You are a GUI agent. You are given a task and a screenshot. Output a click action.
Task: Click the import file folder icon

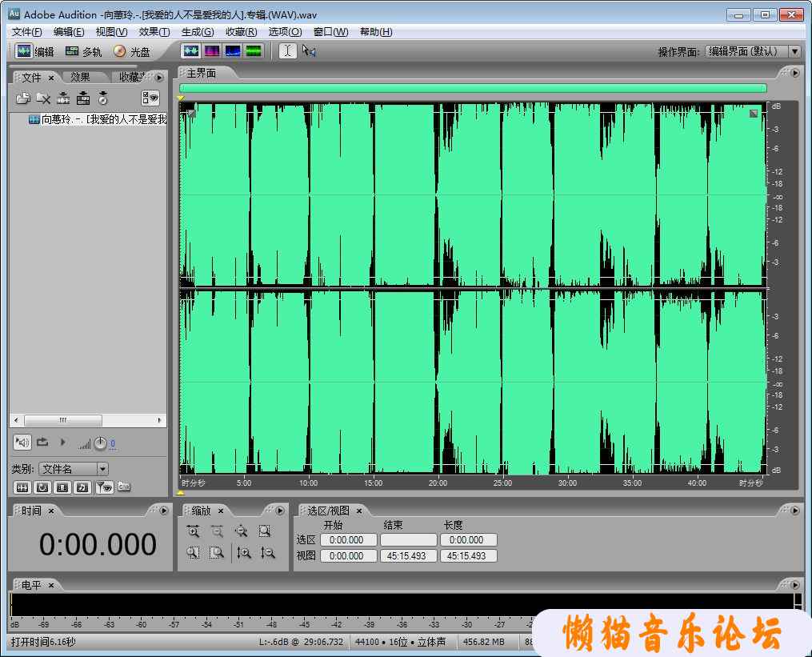[x=22, y=98]
